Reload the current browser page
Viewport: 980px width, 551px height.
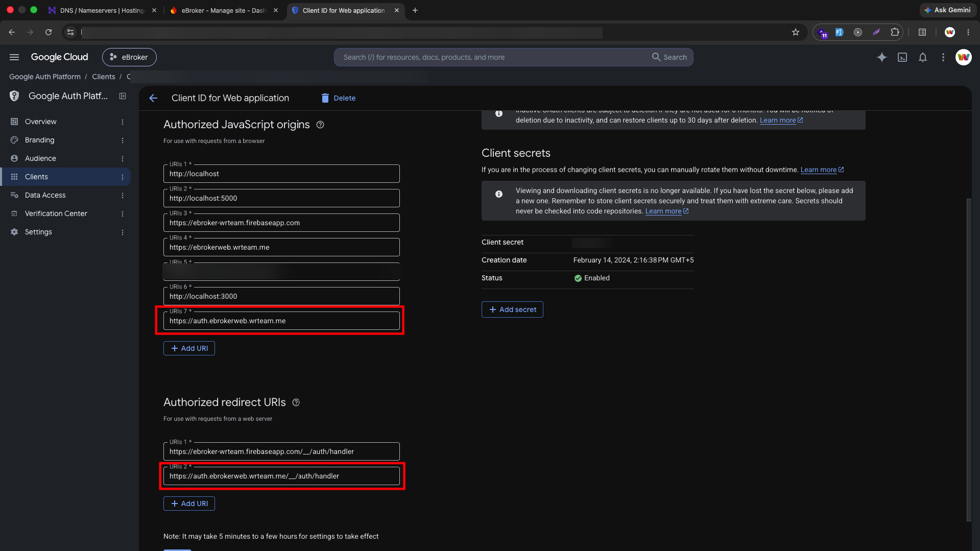pyautogui.click(x=49, y=32)
